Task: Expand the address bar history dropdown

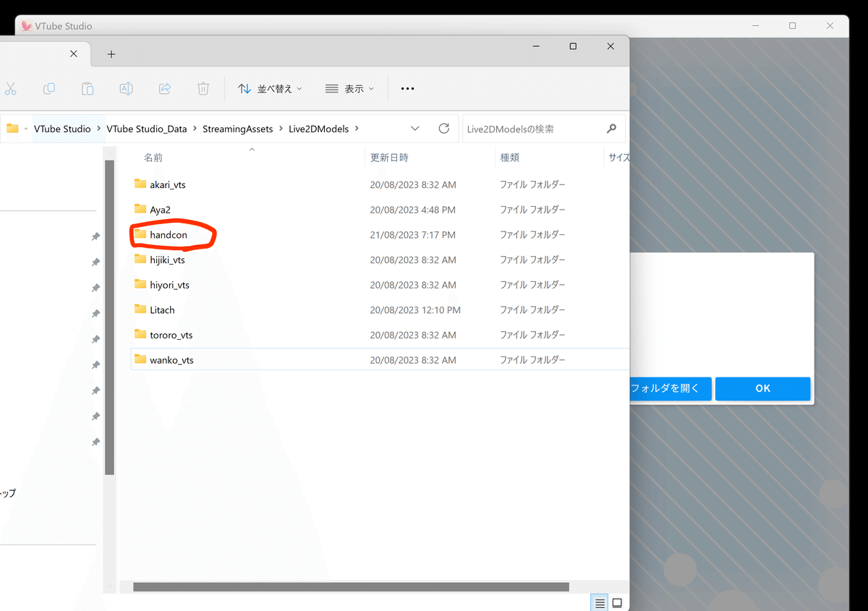Action: point(415,129)
